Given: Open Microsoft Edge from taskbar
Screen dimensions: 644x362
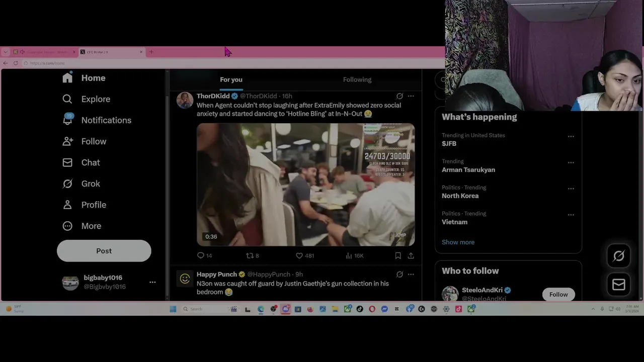Looking at the screenshot, I should pyautogui.click(x=261, y=309).
